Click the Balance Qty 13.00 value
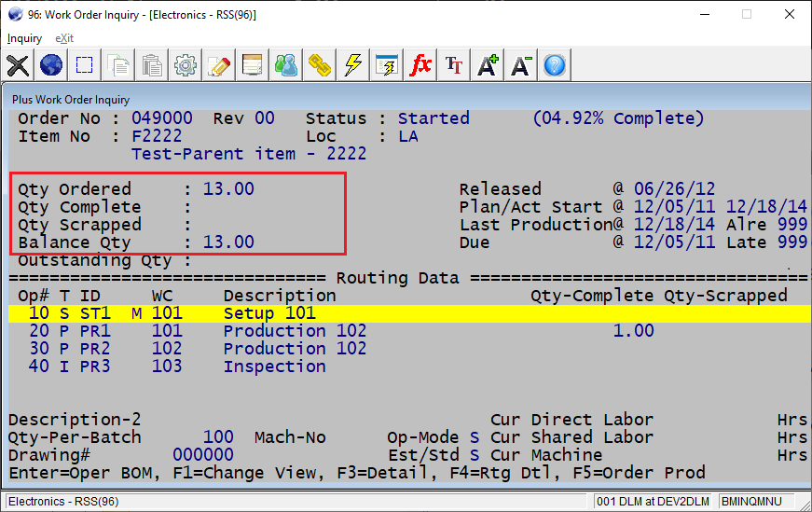812x512 pixels. (x=228, y=242)
